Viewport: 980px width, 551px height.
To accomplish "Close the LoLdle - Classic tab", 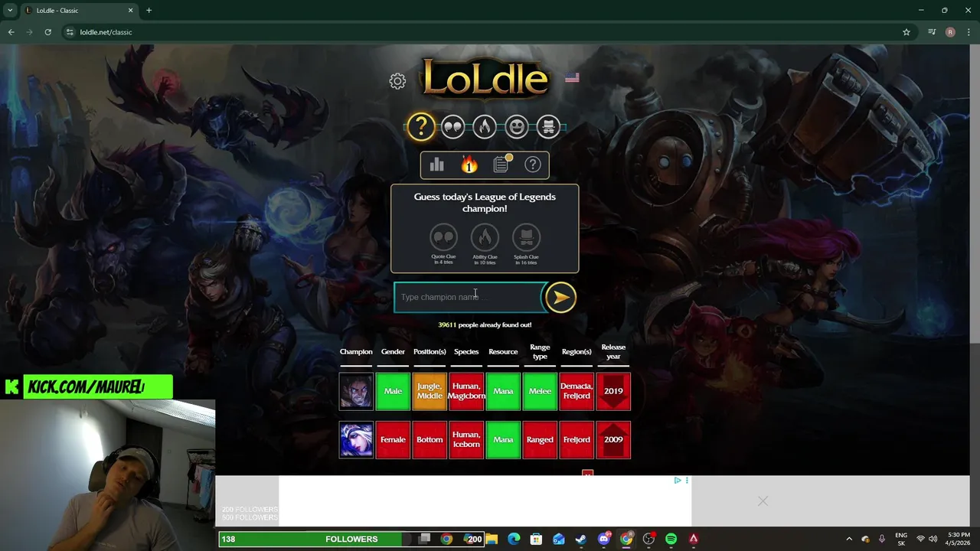I will 130,11.
